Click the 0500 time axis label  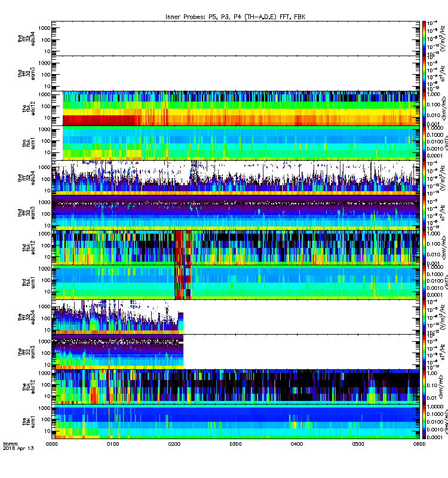(x=358, y=444)
